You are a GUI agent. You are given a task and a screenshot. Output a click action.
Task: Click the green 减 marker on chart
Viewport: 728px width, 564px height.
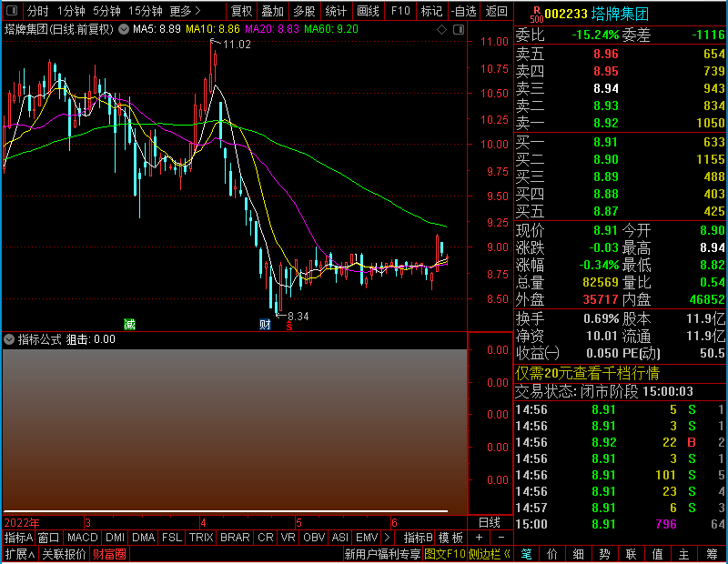point(129,324)
